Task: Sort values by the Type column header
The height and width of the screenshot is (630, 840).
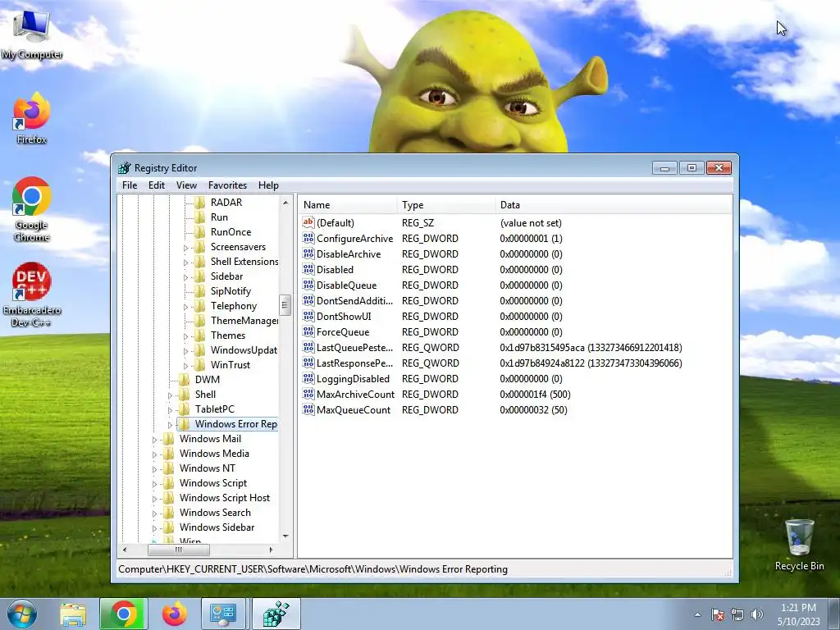Action: (x=445, y=204)
